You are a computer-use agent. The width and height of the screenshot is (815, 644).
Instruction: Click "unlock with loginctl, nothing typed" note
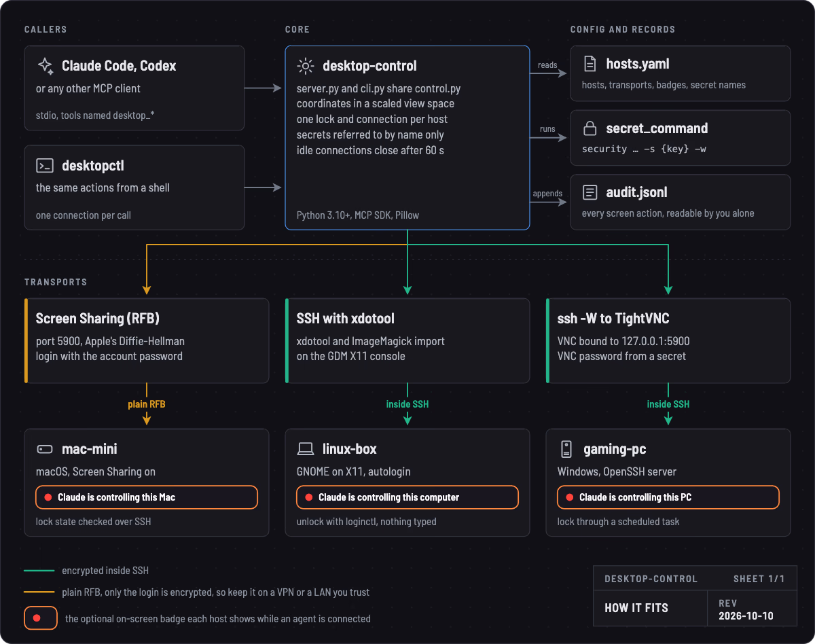(x=368, y=522)
